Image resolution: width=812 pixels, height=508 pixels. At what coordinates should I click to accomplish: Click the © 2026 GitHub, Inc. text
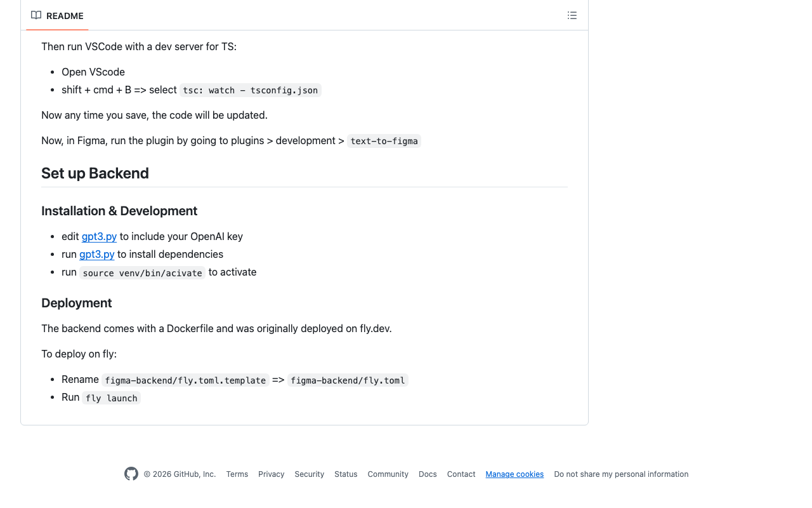180,474
